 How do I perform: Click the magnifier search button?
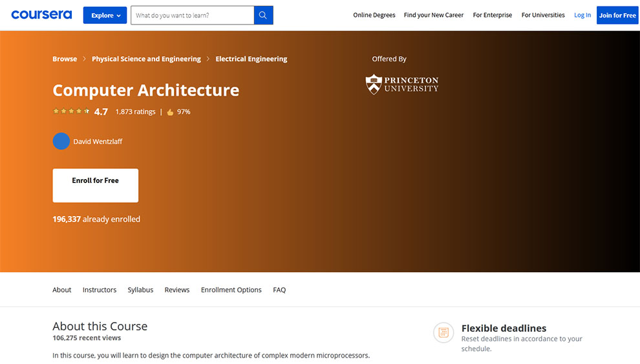click(x=263, y=15)
